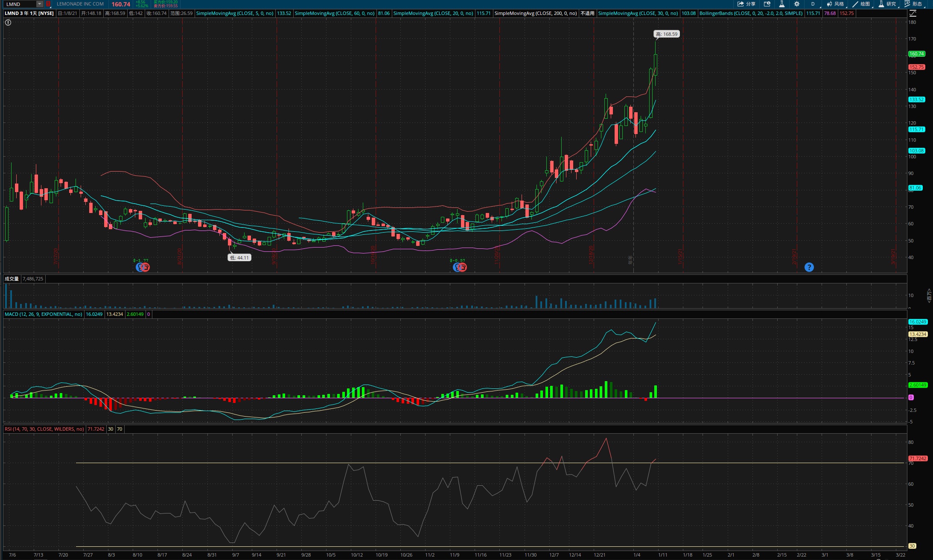
Task: Open the chart info panel icon
Action: coord(767,4)
